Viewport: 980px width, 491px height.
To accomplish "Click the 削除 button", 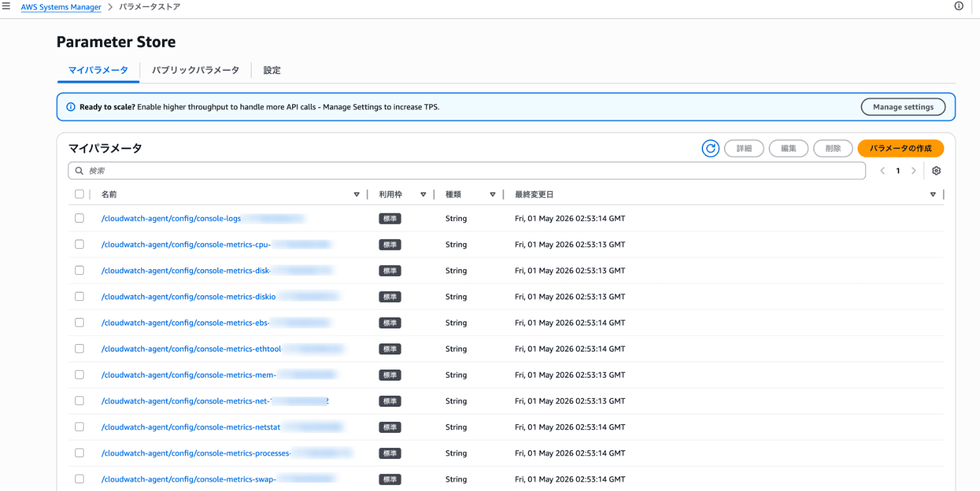I will click(x=833, y=148).
